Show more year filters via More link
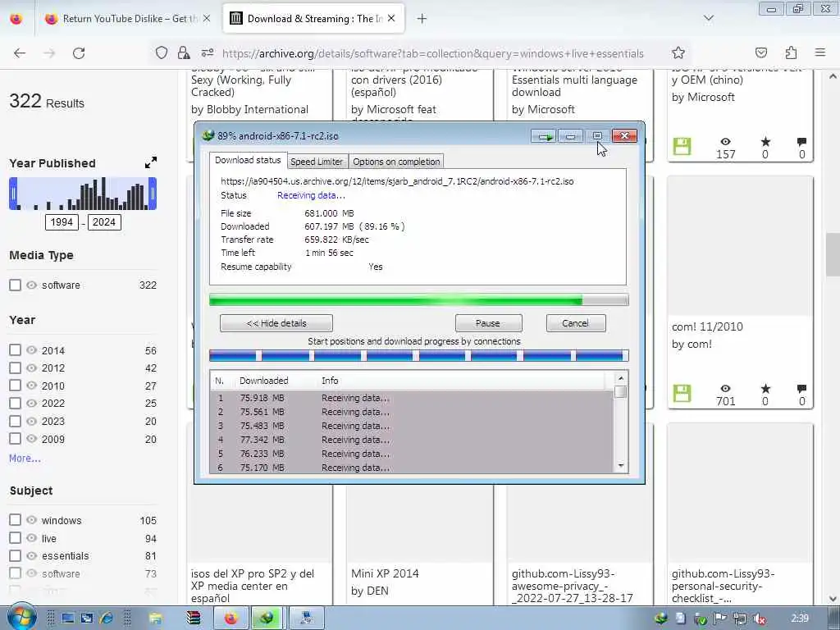 [x=25, y=458]
